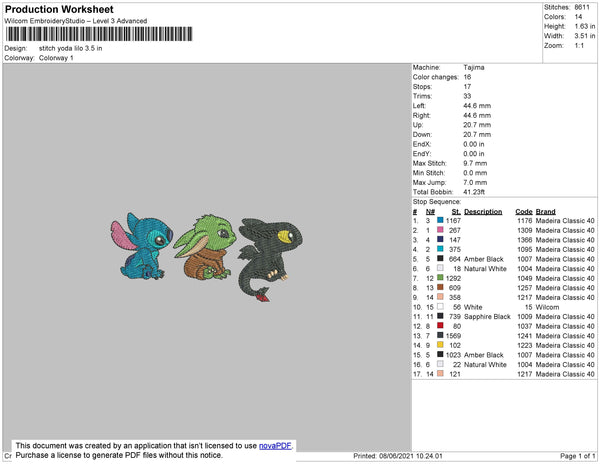Select 'White' description in stop row 10
The image size is (600, 464).
pyautogui.click(x=473, y=307)
